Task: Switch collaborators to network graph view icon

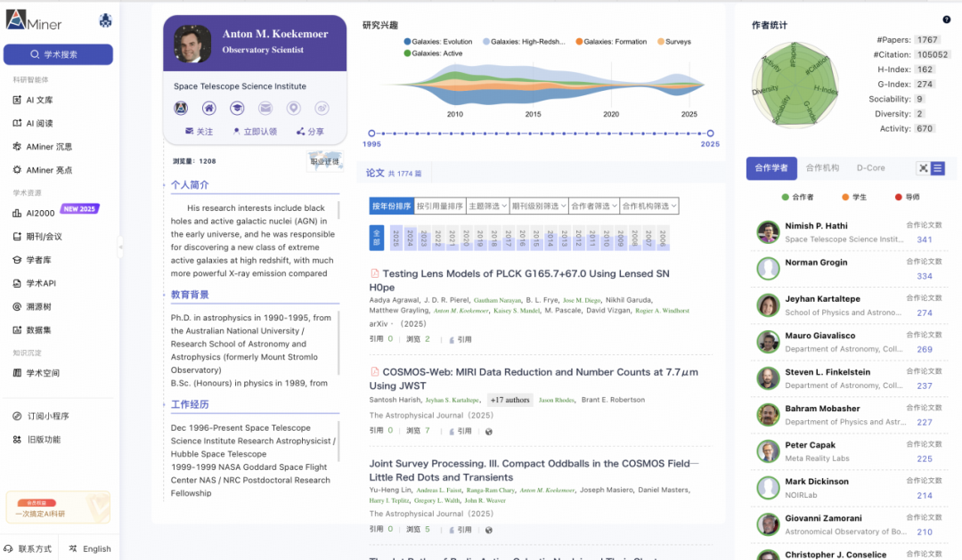Action: 924,168
